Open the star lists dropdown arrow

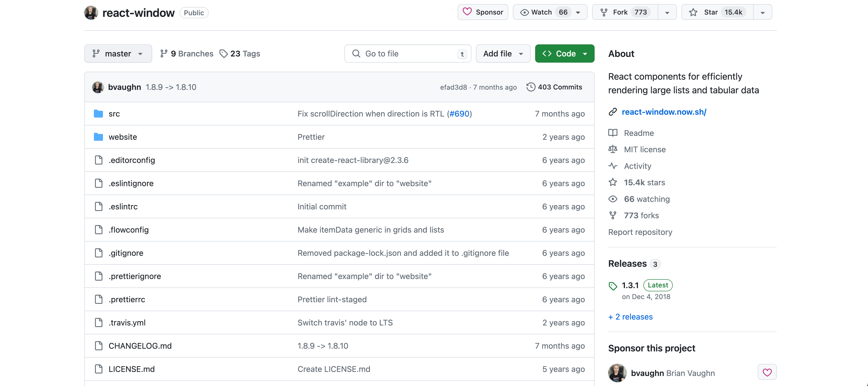click(x=763, y=13)
